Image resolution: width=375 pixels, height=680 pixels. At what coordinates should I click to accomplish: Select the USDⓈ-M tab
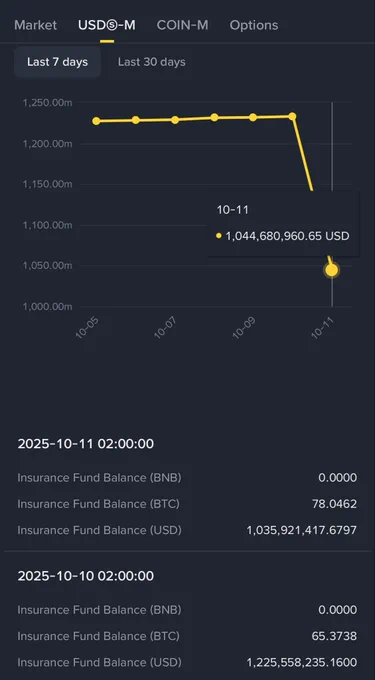pyautogui.click(x=107, y=25)
